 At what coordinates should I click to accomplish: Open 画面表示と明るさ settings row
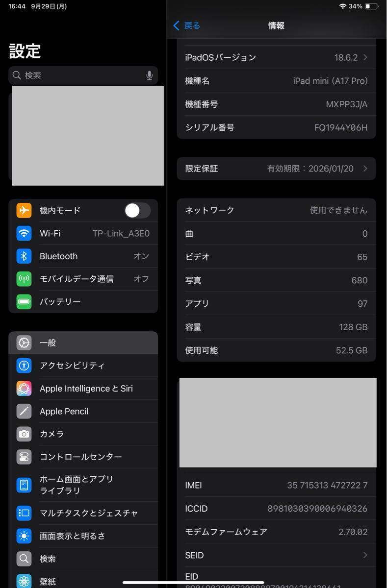tap(83, 536)
